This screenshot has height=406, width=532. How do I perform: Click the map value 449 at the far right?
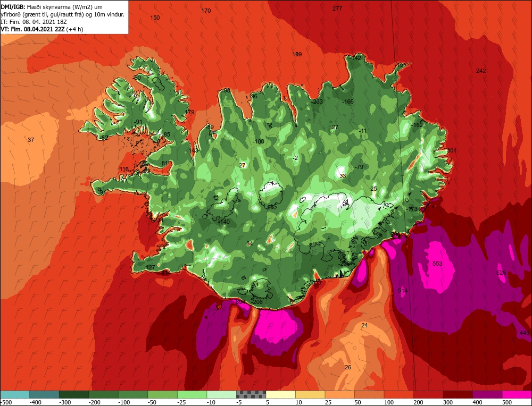(525, 333)
